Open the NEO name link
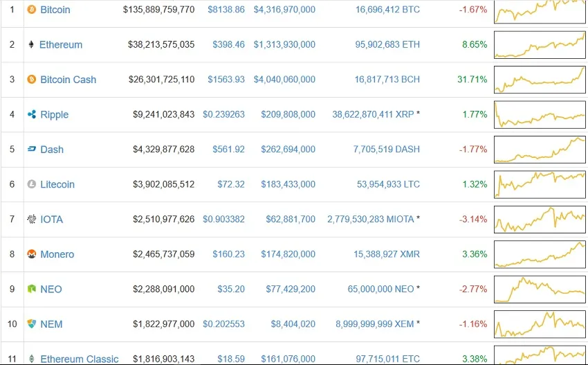 tap(51, 289)
